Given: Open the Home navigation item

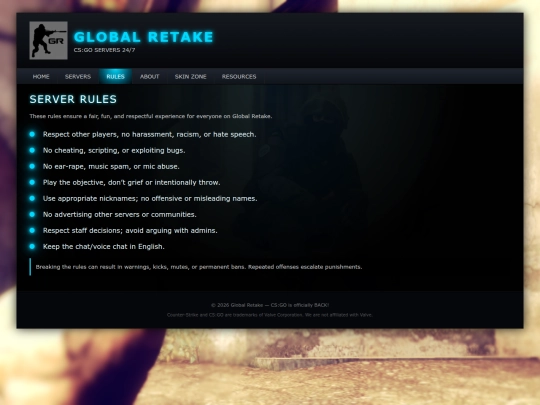Looking at the screenshot, I should (41, 76).
